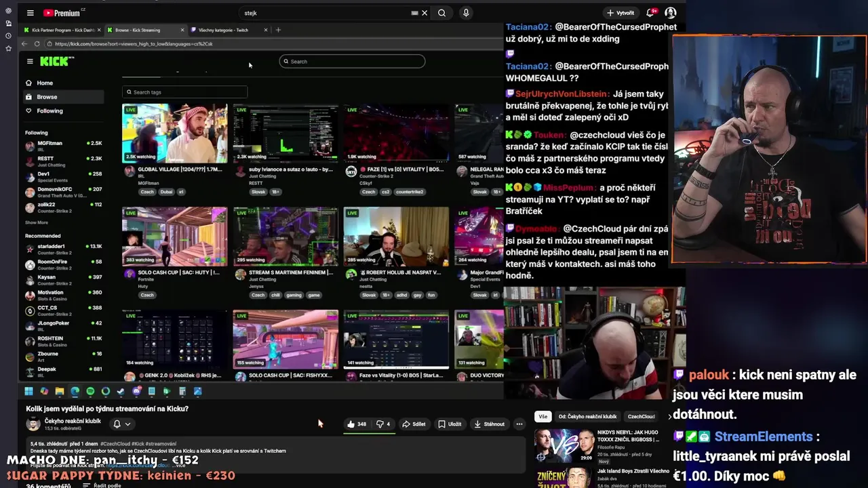Screen dimensions: 868x488
Task: Open the subscription notification bell dropdown
Action: pyautogui.click(x=121, y=424)
